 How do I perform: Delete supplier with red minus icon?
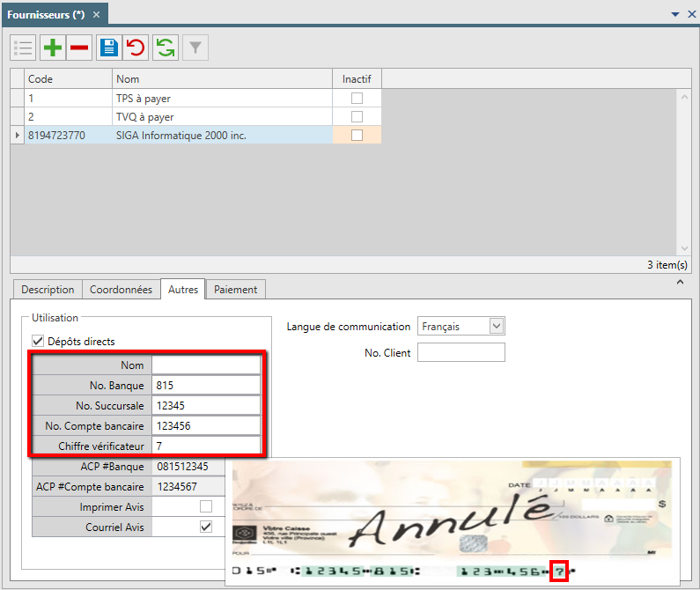tap(79, 48)
